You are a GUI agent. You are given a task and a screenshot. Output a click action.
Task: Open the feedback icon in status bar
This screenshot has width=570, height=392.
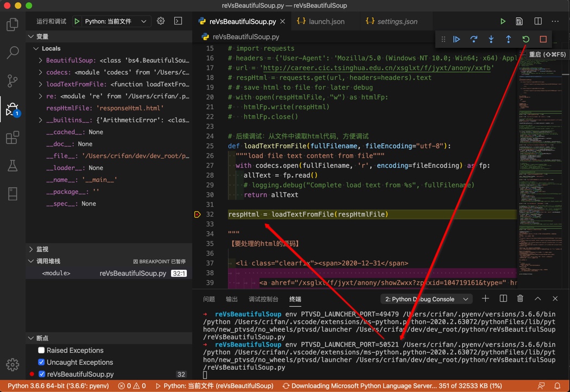click(x=541, y=386)
